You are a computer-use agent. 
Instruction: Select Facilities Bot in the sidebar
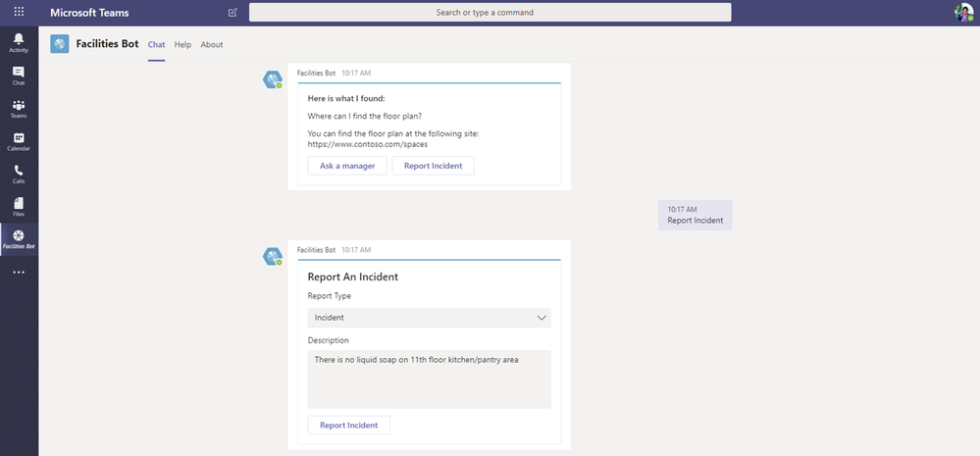tap(19, 239)
